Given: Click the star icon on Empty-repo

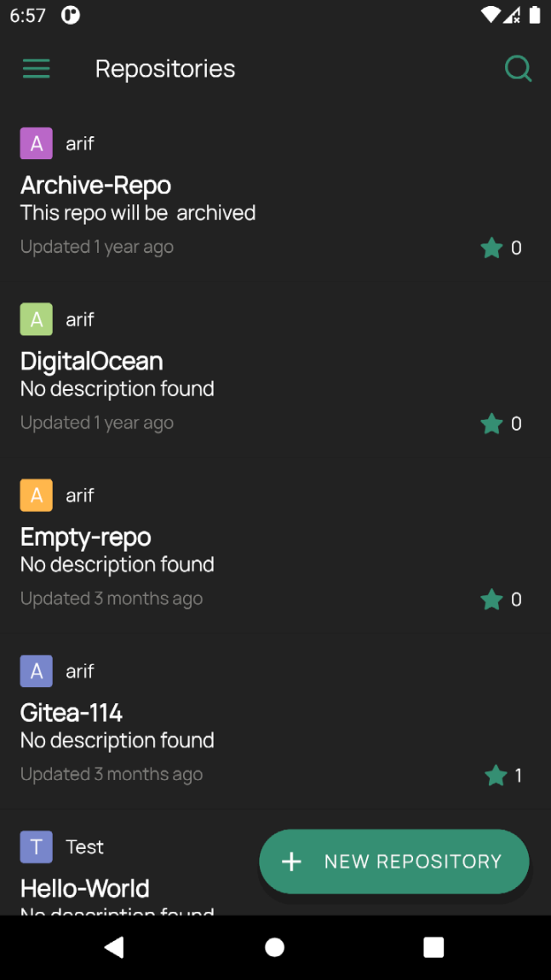Looking at the screenshot, I should pos(491,599).
